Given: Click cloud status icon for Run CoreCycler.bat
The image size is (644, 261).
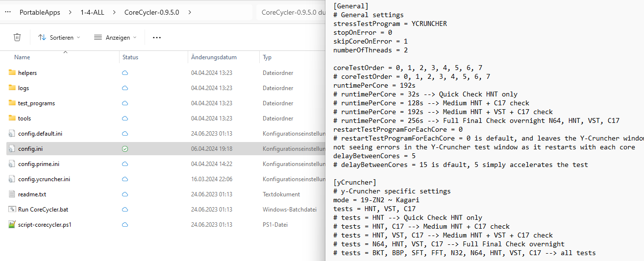Looking at the screenshot, I should [x=125, y=210].
